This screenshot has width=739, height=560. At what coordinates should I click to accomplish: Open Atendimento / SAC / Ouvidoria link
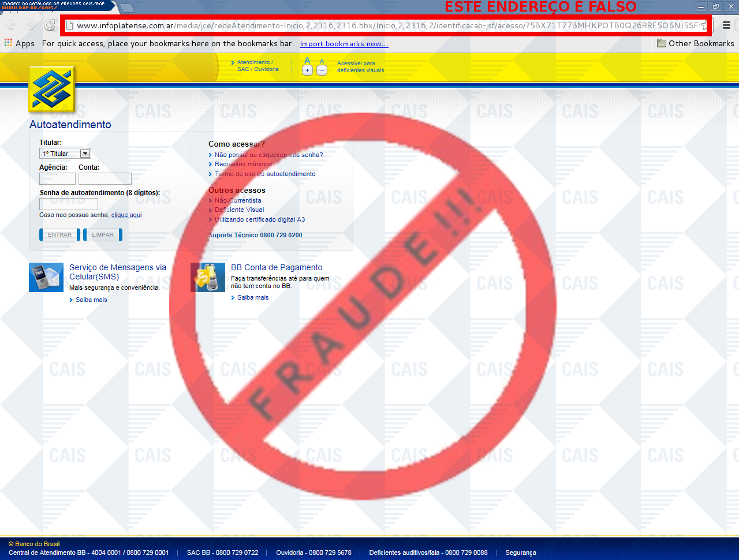click(257, 66)
